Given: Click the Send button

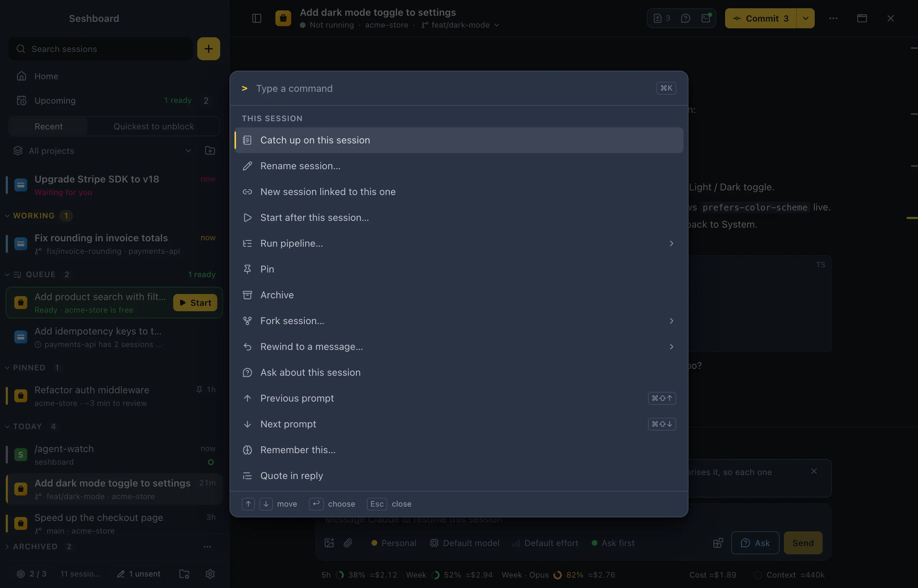Looking at the screenshot, I should click(x=803, y=542).
